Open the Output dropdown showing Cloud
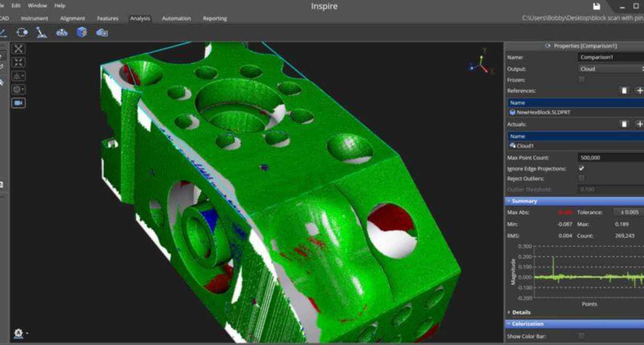This screenshot has width=644, height=345. pos(610,69)
